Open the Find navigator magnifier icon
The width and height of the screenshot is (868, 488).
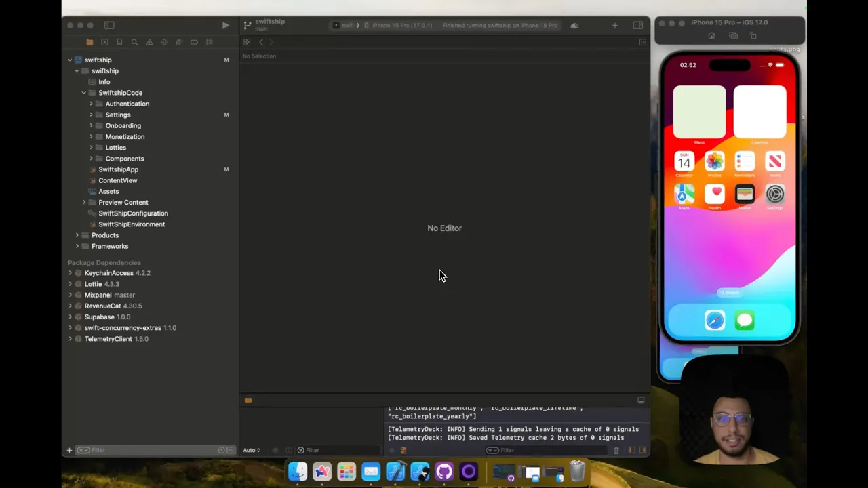[134, 42]
